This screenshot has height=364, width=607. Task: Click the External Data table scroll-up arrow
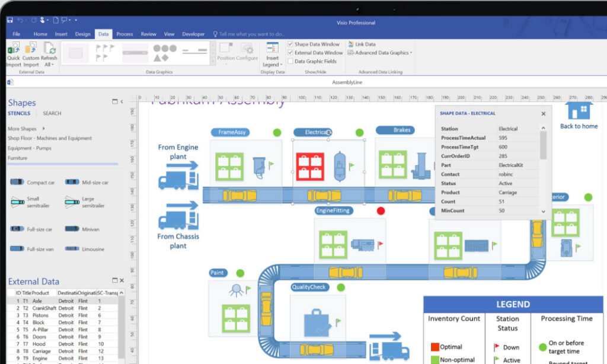pyautogui.click(x=122, y=293)
